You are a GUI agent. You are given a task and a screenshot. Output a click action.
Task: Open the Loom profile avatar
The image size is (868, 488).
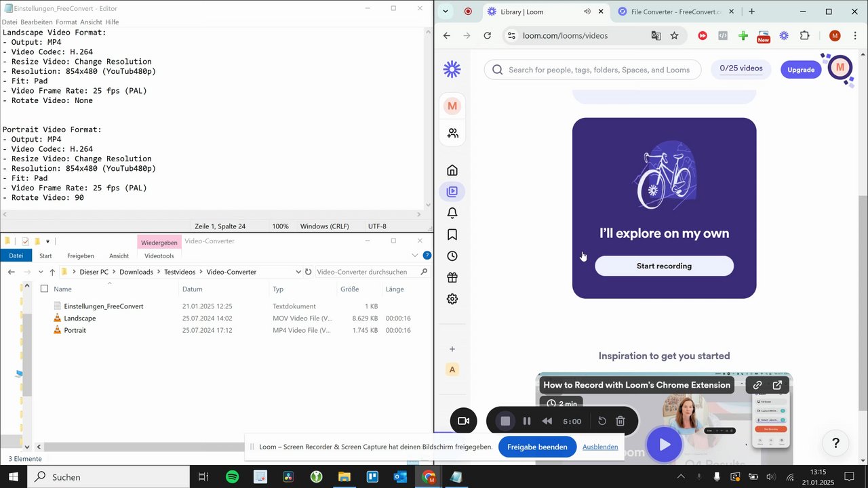click(x=840, y=68)
